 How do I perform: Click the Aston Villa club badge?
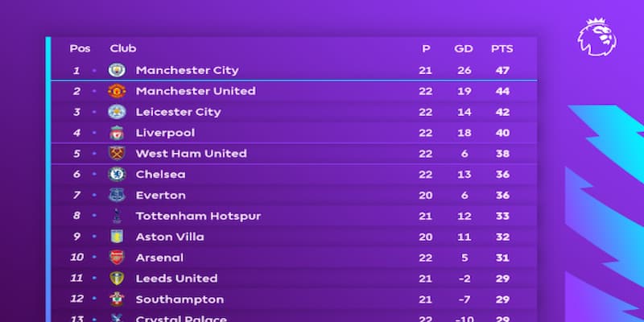(117, 237)
